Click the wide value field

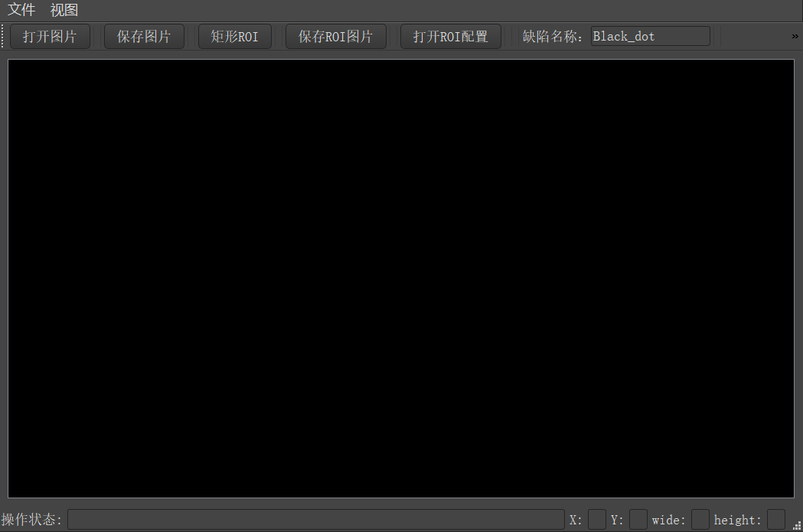pos(700,519)
